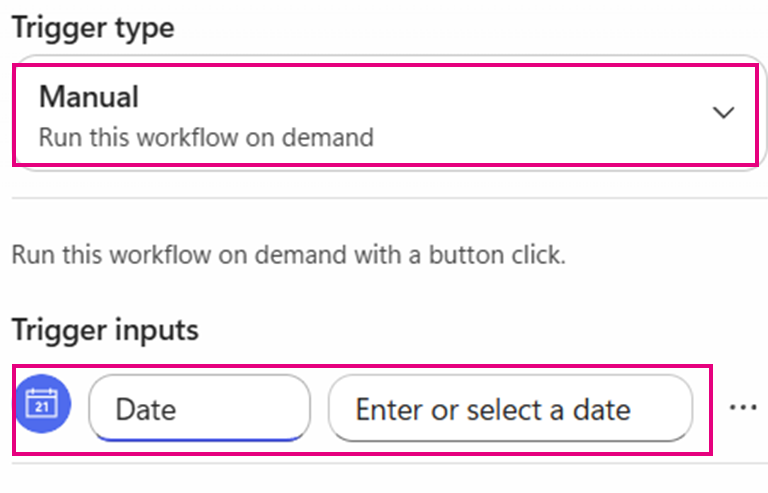
Task: Focus the date value picker box
Action: click(510, 408)
